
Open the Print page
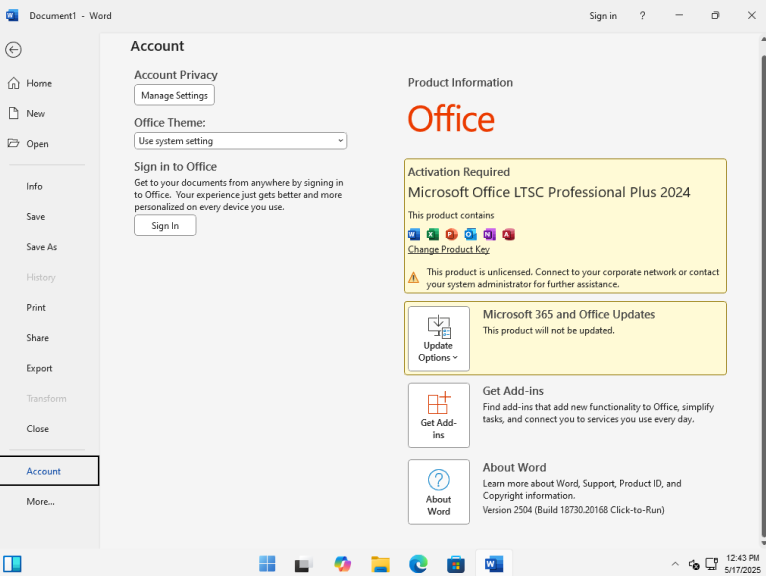36,307
